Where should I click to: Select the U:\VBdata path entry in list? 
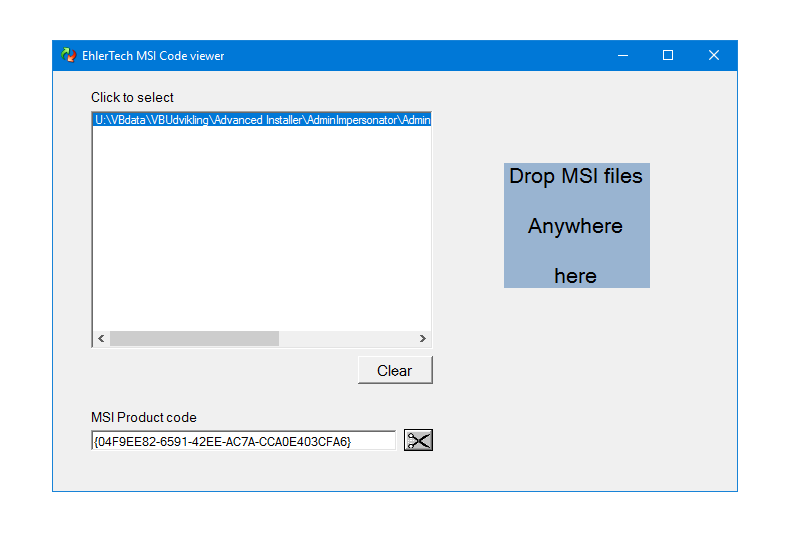coord(261,120)
